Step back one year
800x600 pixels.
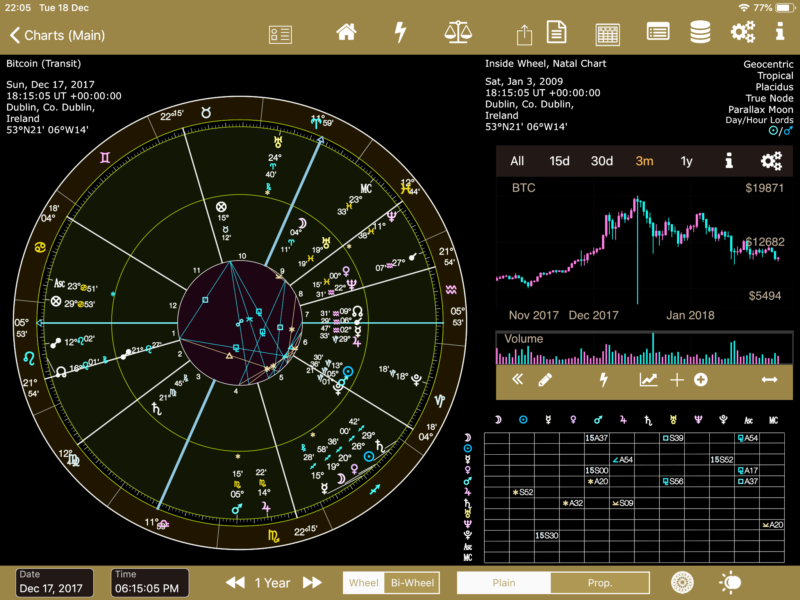235,582
